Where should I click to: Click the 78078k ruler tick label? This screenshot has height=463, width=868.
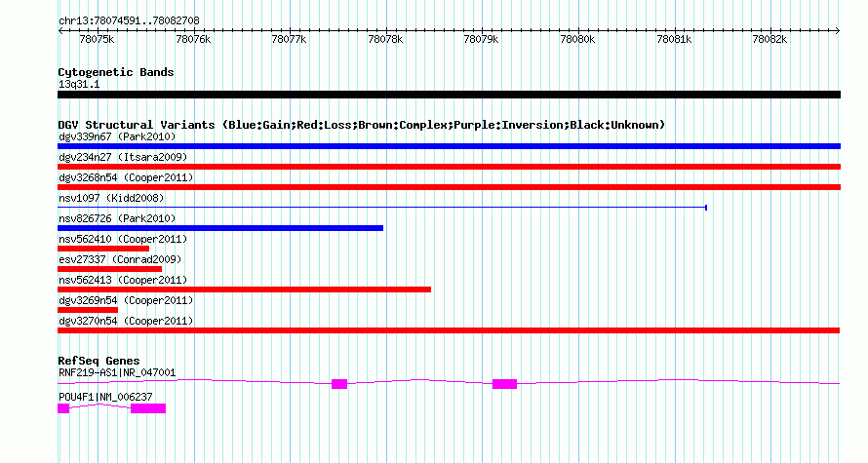click(x=385, y=39)
